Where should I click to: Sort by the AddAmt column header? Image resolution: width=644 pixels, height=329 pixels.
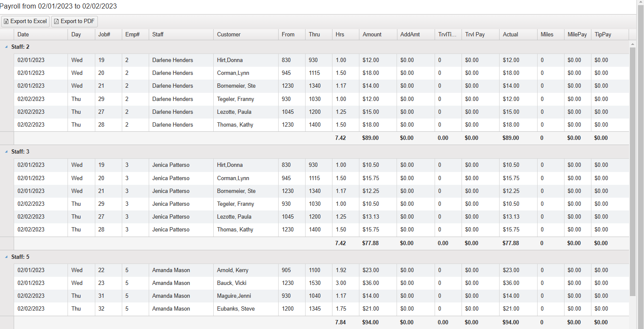[416, 35]
